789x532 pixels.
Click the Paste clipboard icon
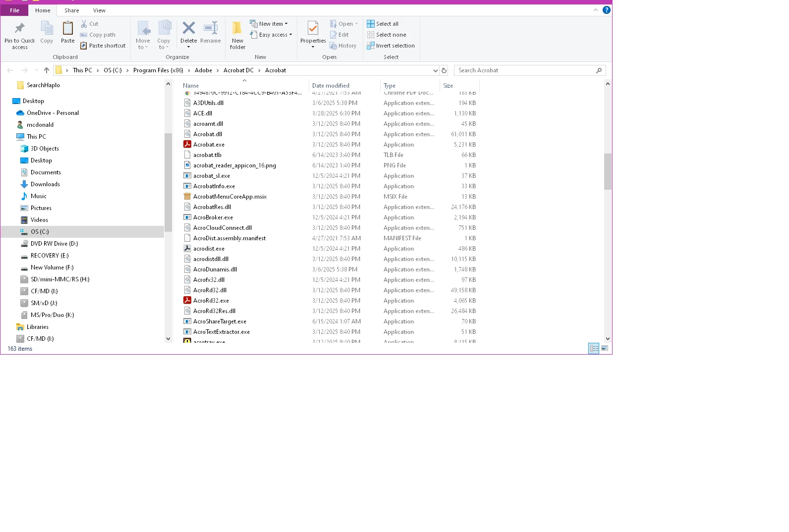[68, 28]
